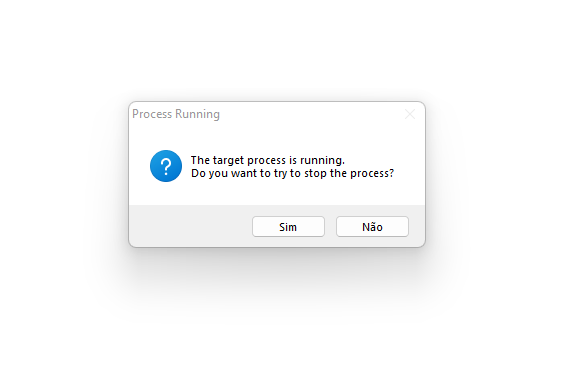Click the 'Running' word in the title
The width and height of the screenshot is (567, 375).
(x=197, y=114)
